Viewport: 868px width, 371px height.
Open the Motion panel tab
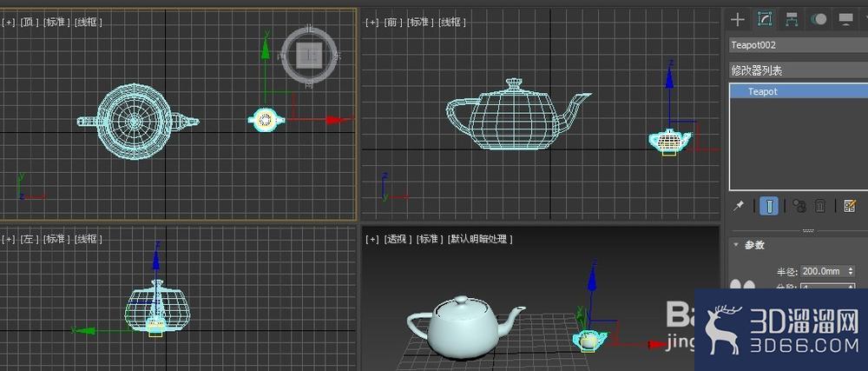[819, 19]
